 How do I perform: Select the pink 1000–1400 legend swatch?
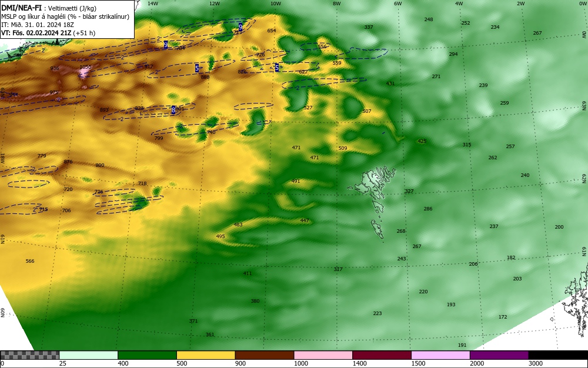pyautogui.click(x=323, y=355)
